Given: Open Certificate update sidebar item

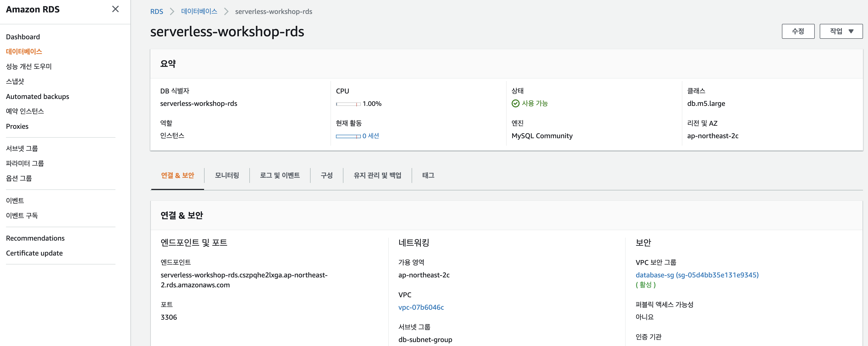Looking at the screenshot, I should point(34,253).
